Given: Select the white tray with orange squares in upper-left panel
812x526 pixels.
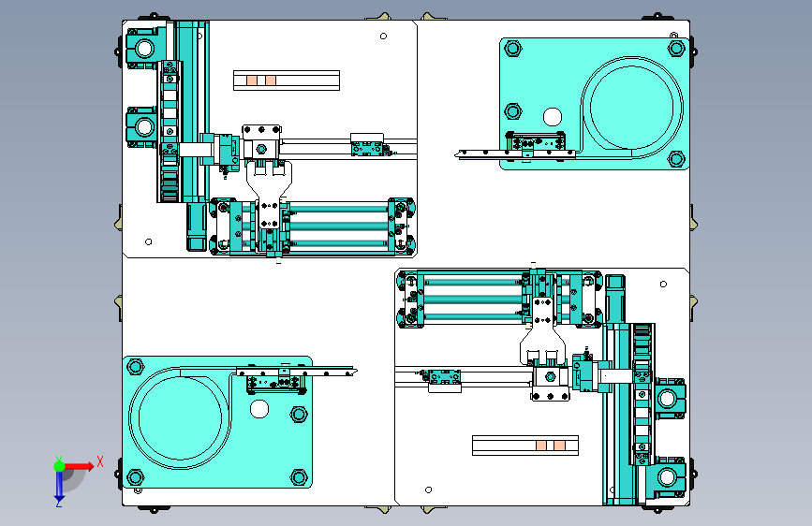Looking at the screenshot, I should [287, 80].
